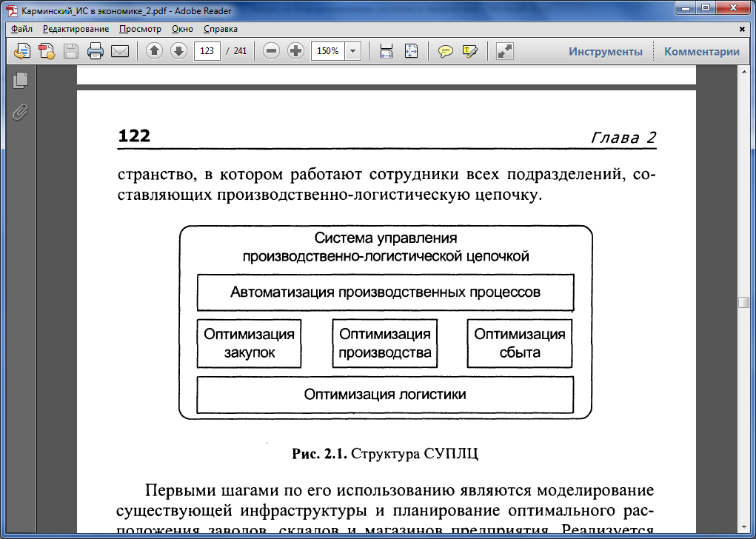Select the highlight text tool
The image size is (756, 539).
pyautogui.click(x=469, y=51)
